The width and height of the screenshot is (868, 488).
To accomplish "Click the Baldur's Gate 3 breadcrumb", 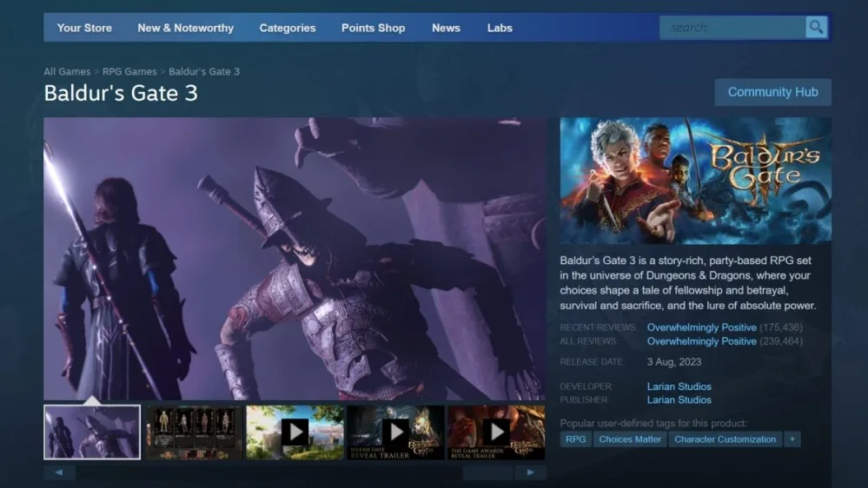I will pyautogui.click(x=204, y=71).
